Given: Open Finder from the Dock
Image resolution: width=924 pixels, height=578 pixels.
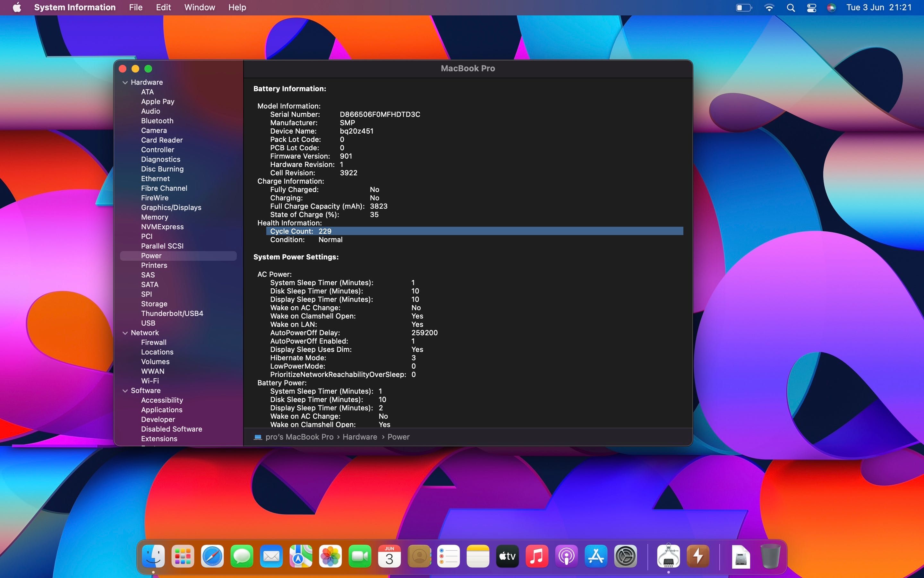Looking at the screenshot, I should [153, 556].
